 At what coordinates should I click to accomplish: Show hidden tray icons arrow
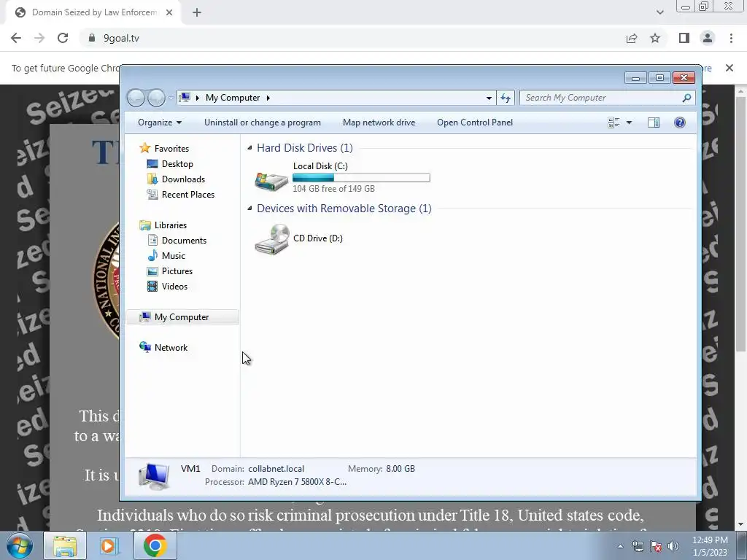620,546
